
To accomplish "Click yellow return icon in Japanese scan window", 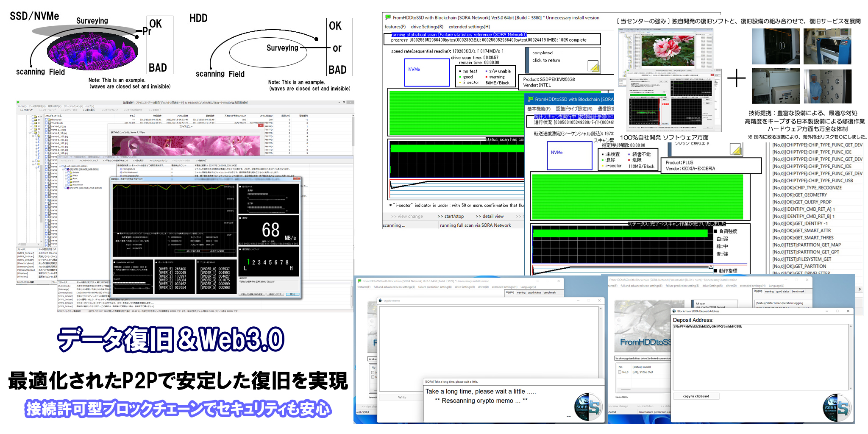I will [x=735, y=149].
